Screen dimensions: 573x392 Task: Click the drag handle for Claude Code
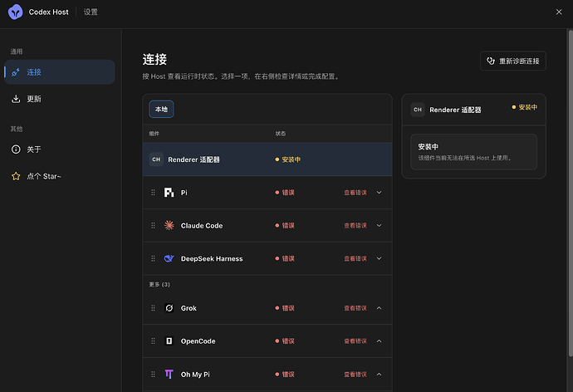click(153, 225)
